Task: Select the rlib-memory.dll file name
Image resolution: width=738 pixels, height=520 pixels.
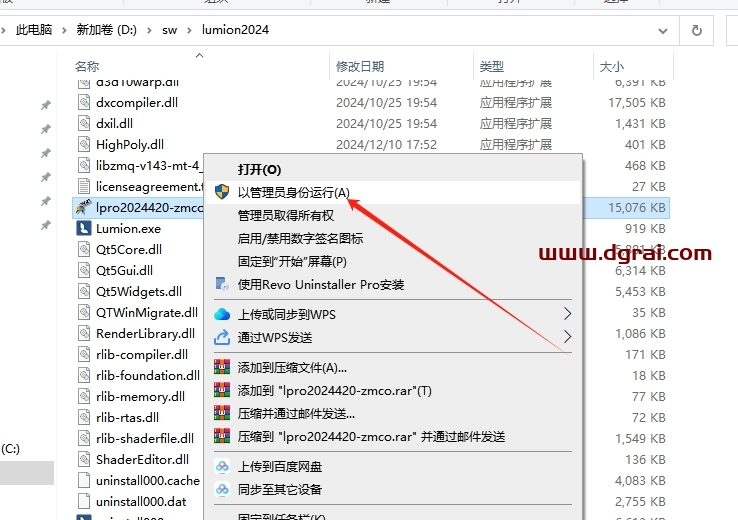Action: 140,397
